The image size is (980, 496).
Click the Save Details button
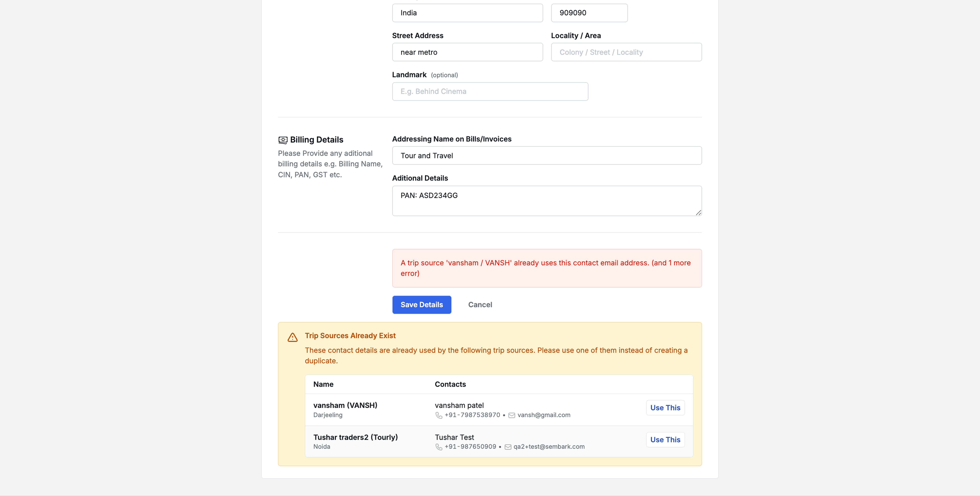(422, 305)
